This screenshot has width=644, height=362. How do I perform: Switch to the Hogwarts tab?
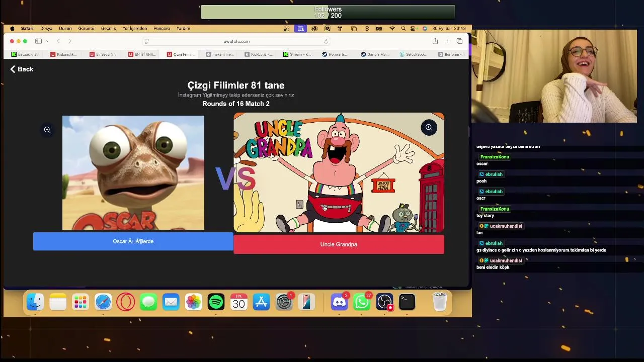click(x=335, y=54)
